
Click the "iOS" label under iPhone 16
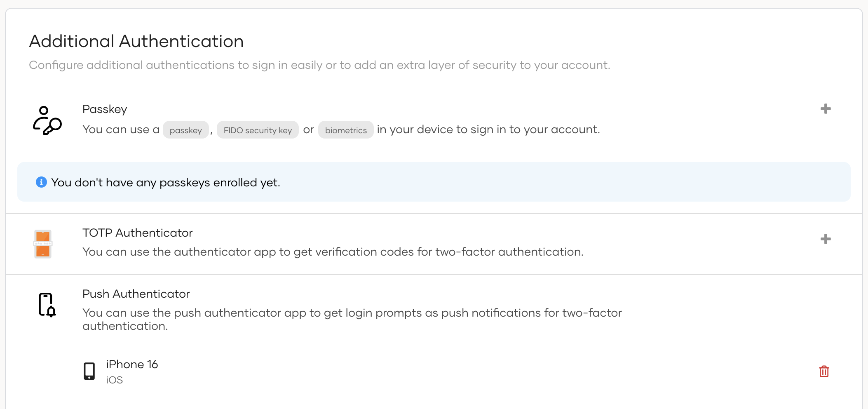point(114,380)
